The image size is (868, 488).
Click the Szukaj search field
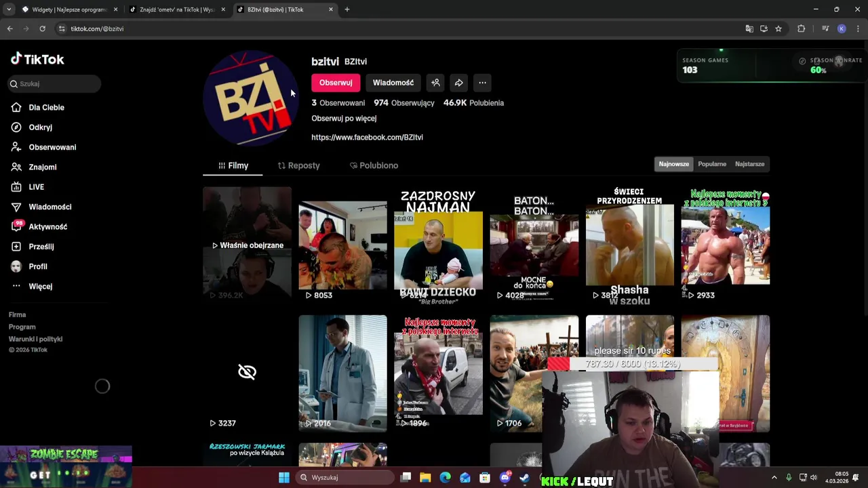[55, 83]
